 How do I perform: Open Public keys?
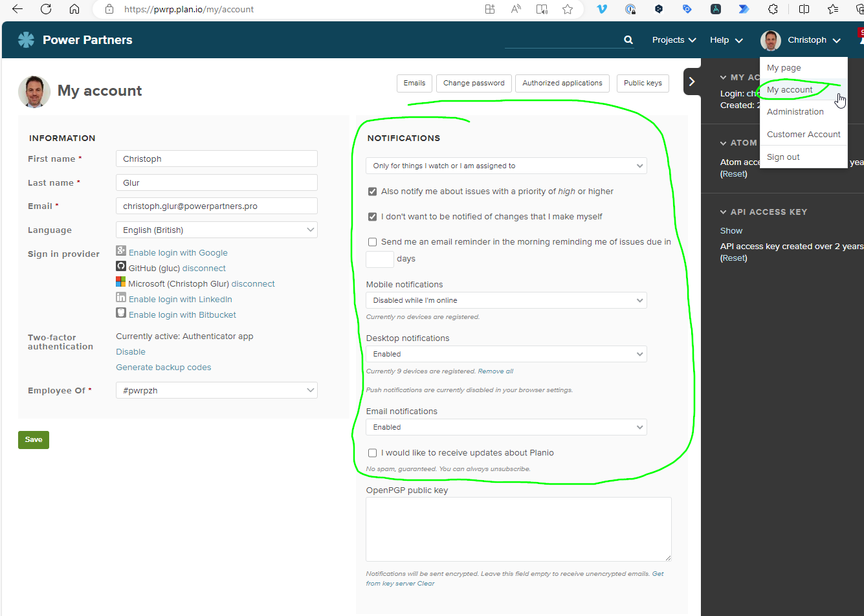[x=643, y=83]
